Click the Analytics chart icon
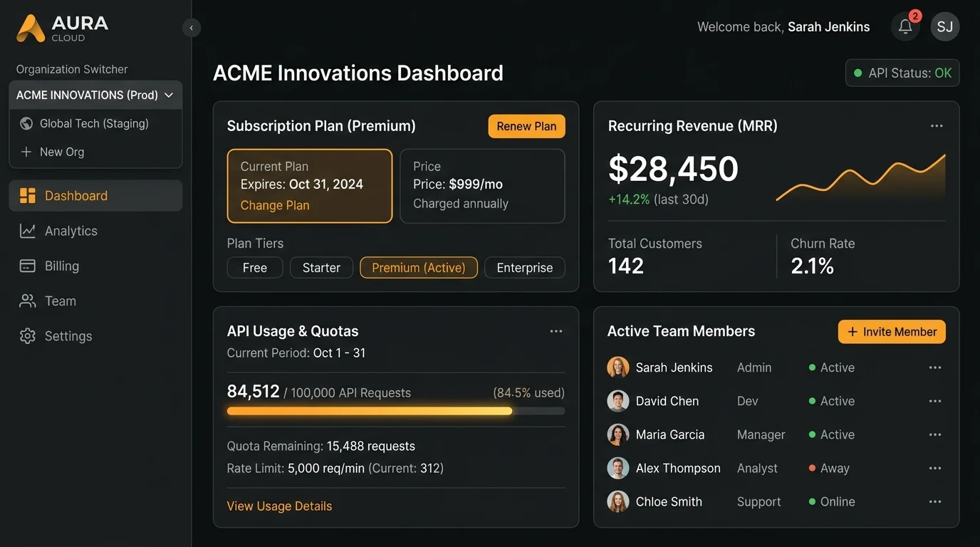 [28, 231]
